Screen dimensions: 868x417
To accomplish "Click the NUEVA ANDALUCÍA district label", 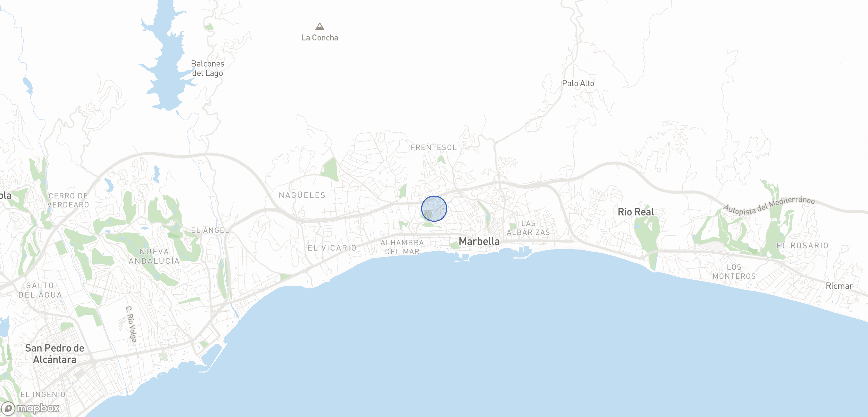I will coord(154,256).
